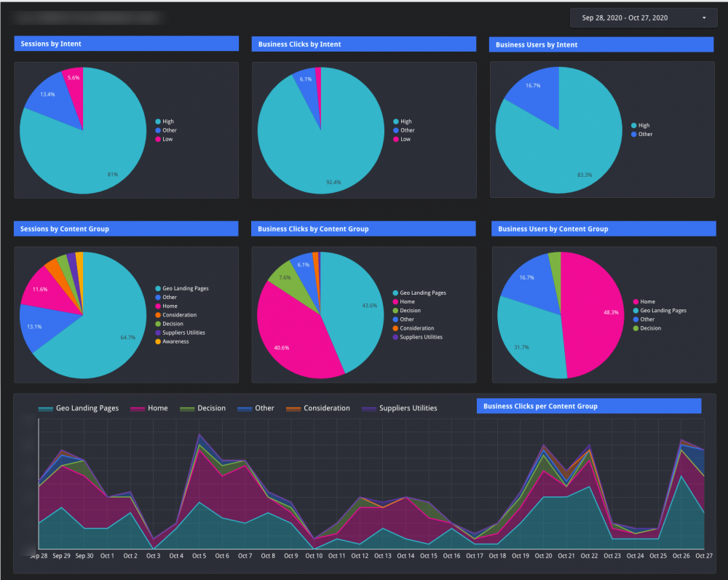Select the 16.7% slice in Business Users by Intent

tap(537, 93)
